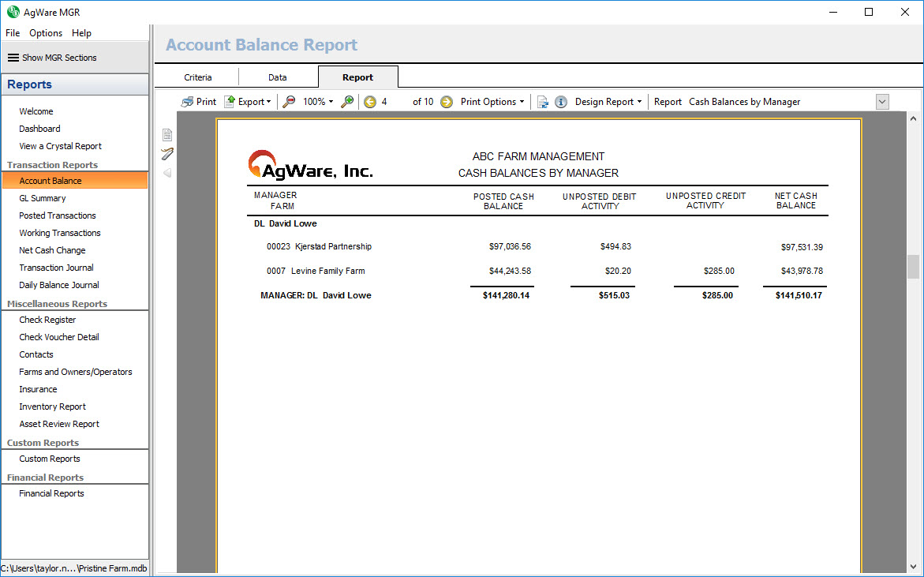Open the GL Summary report

[x=43, y=198]
